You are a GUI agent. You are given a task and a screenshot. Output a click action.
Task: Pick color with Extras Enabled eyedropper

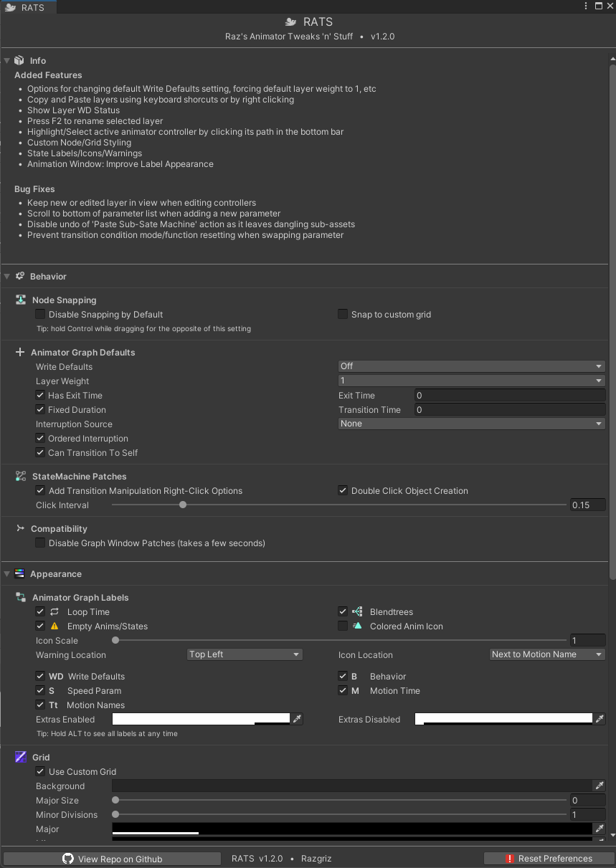tap(298, 718)
